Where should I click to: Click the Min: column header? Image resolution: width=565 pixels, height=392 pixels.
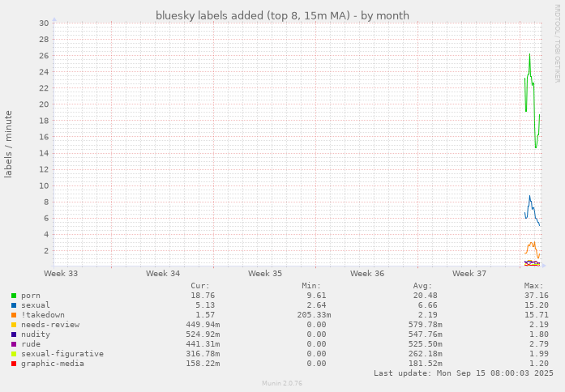tap(311, 286)
